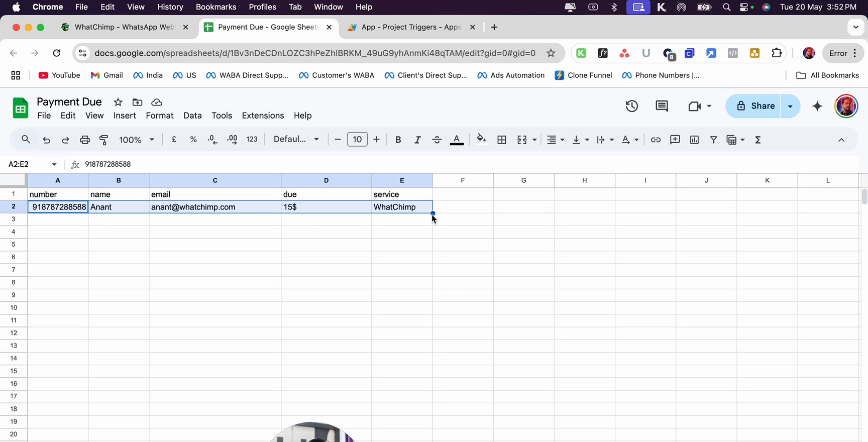Insert a chart
The width and height of the screenshot is (868, 442).
[x=694, y=140]
